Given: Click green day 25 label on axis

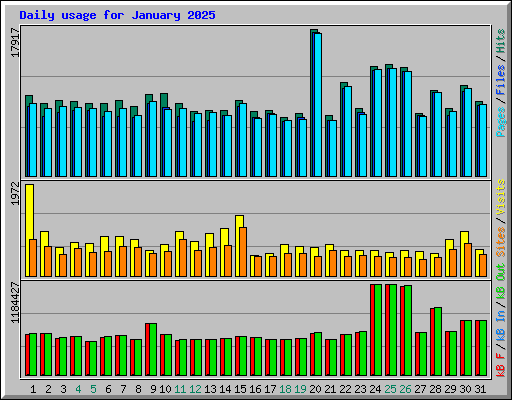Looking at the screenshot, I should point(390,389).
